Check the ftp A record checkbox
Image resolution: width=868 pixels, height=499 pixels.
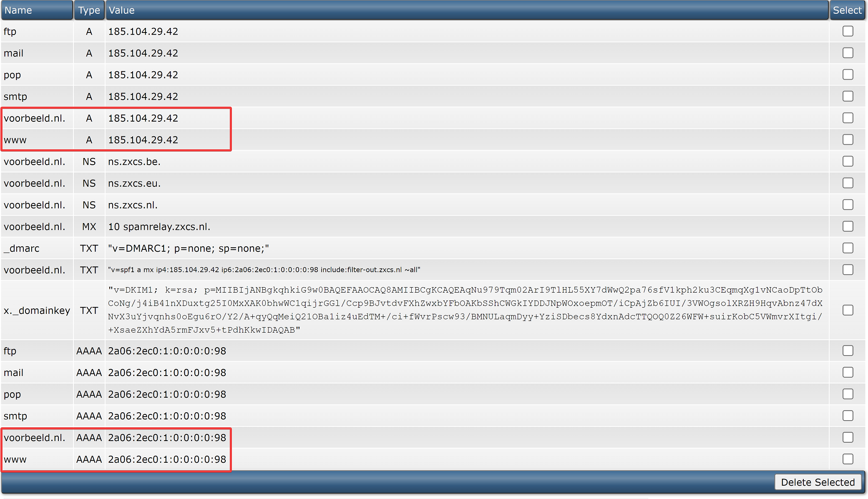pyautogui.click(x=848, y=31)
